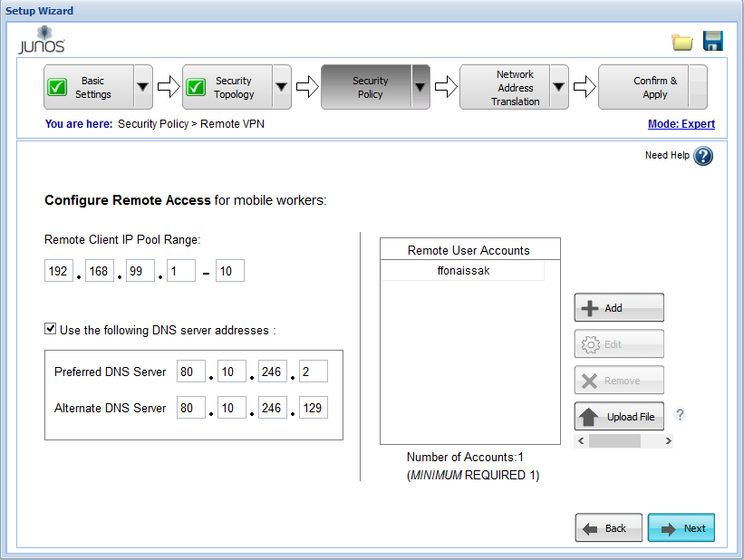Viewport: 744px width, 560px height.
Task: Toggle Use the following DNS server addresses checkbox
Action: [x=51, y=328]
